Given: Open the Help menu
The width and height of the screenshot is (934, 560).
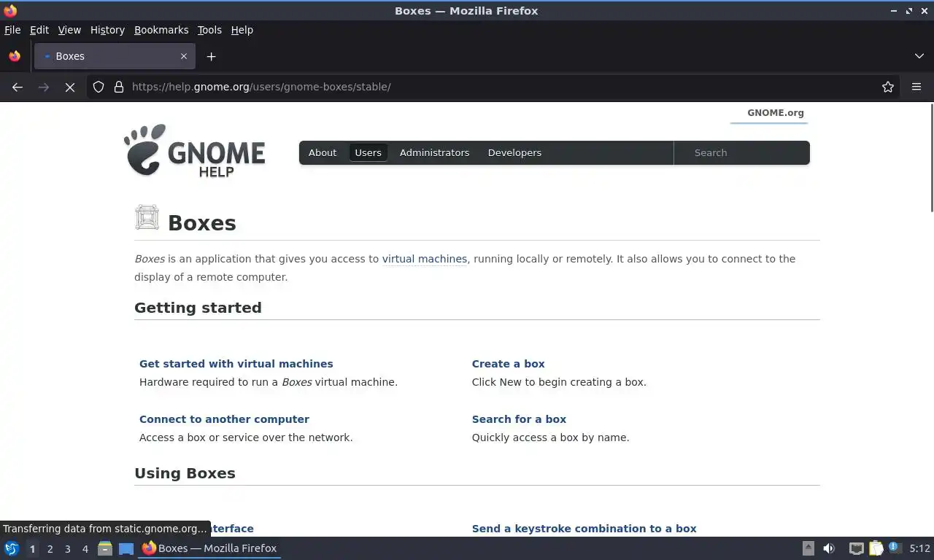Looking at the screenshot, I should point(242,30).
